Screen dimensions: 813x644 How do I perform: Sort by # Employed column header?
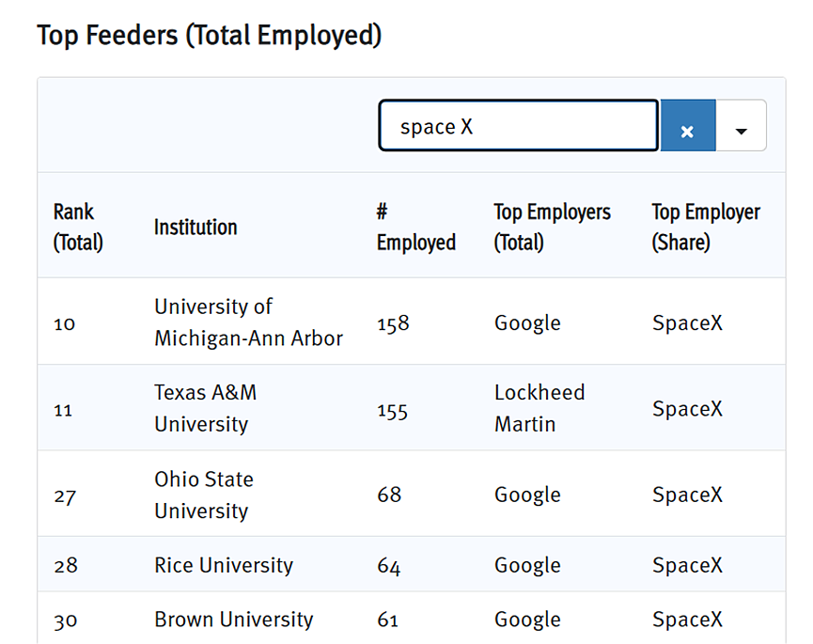(x=415, y=228)
